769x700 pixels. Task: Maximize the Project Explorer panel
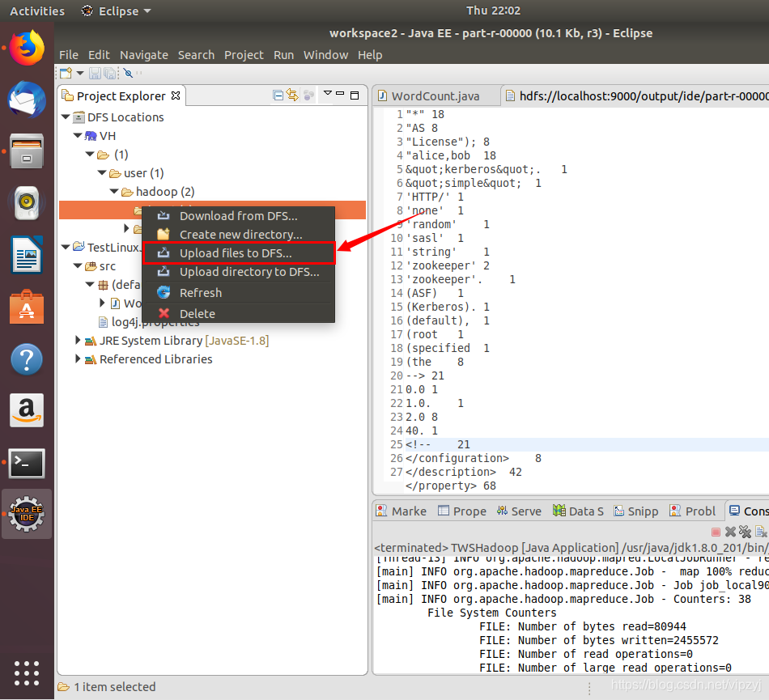[355, 95]
